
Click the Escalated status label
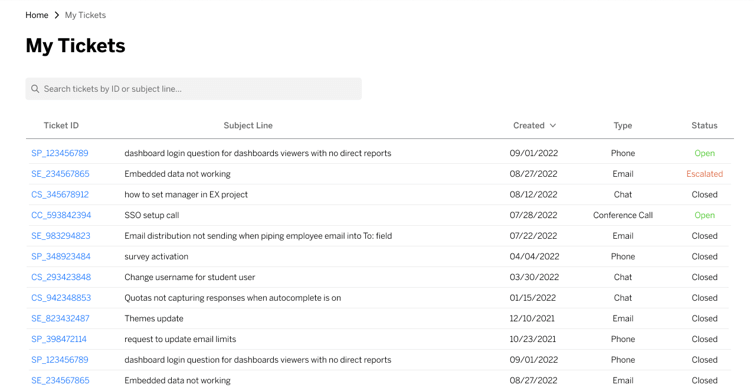point(704,174)
